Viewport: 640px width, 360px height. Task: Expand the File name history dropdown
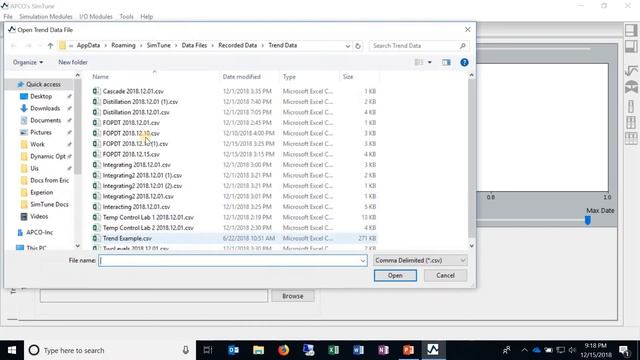pyautogui.click(x=363, y=260)
